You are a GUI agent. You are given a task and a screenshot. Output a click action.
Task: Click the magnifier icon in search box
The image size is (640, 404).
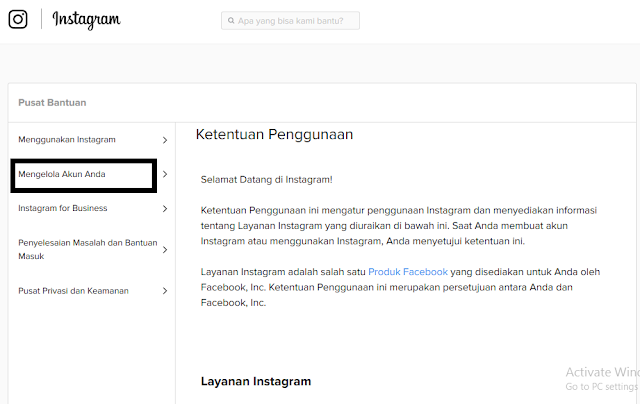[x=231, y=20]
